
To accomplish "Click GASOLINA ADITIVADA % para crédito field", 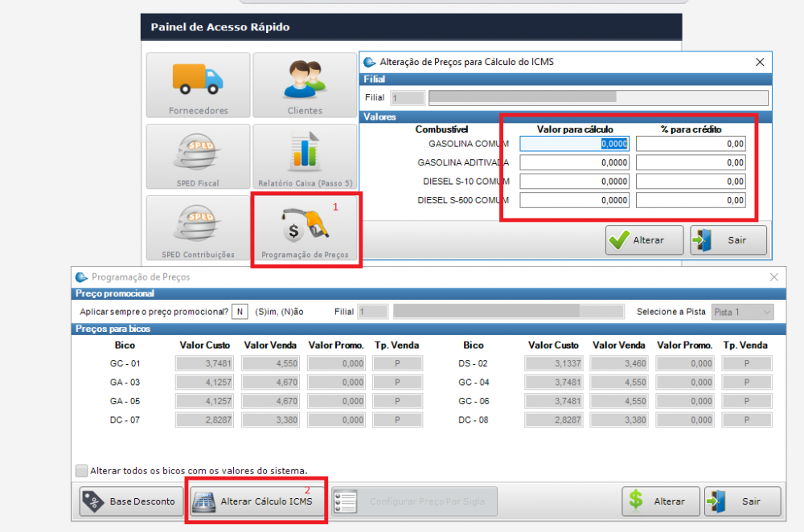I will pyautogui.click(x=691, y=162).
